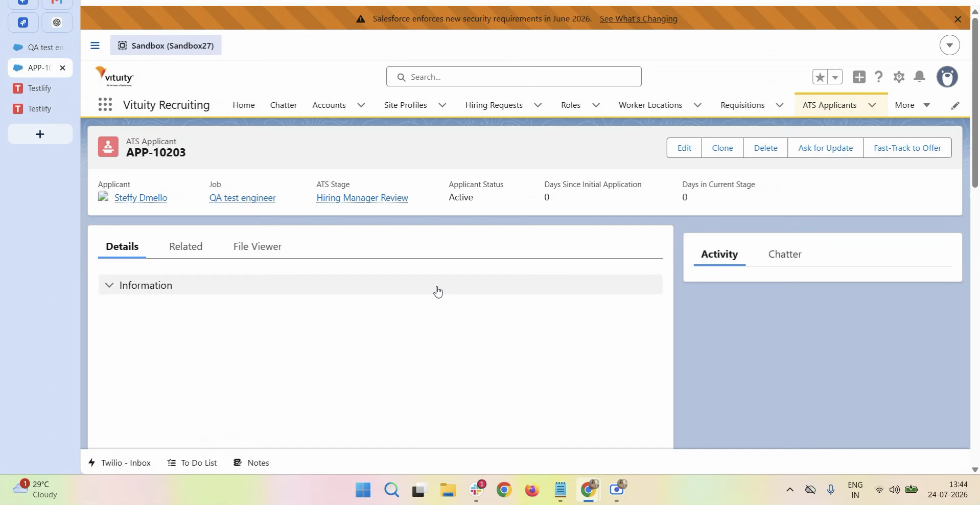This screenshot has height=505, width=980.
Task: Expand the ATS Applicants dropdown chevron
Action: coord(872,105)
